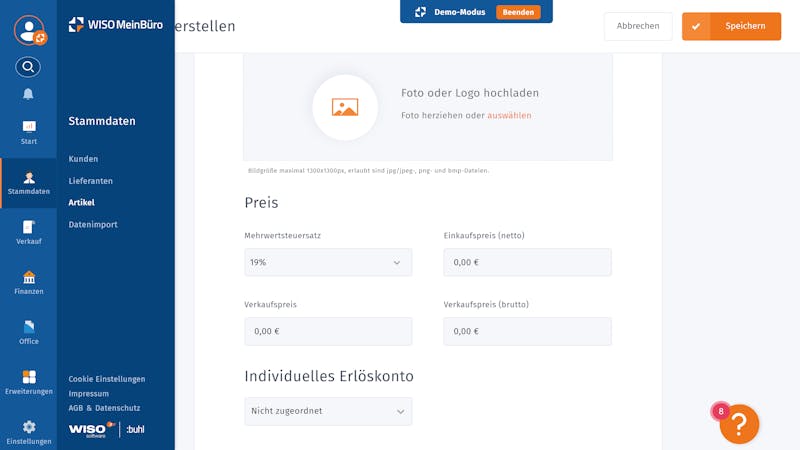Go to Start in sidebar
Image resolution: width=800 pixels, height=450 pixels.
29,133
